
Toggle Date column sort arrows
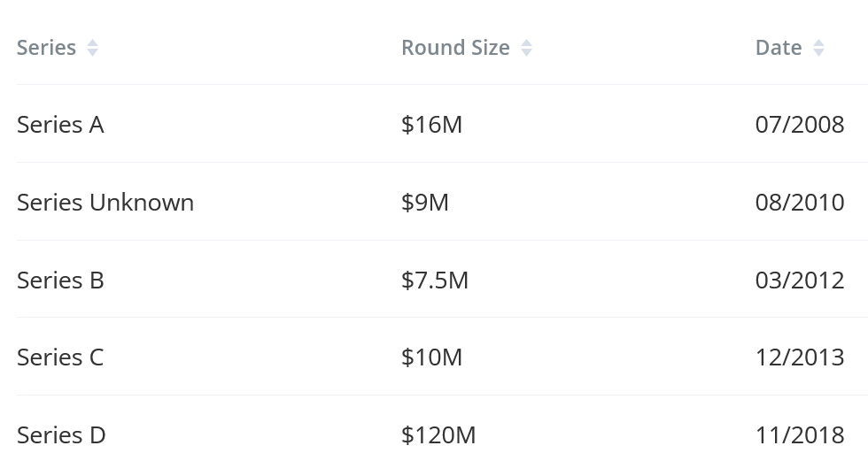(818, 48)
